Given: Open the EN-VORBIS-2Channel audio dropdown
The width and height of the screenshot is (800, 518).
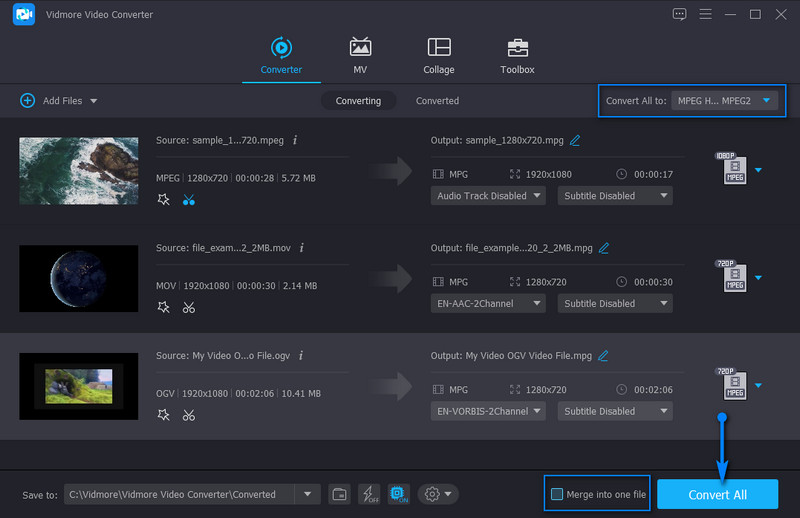Looking at the screenshot, I should 489,411.
